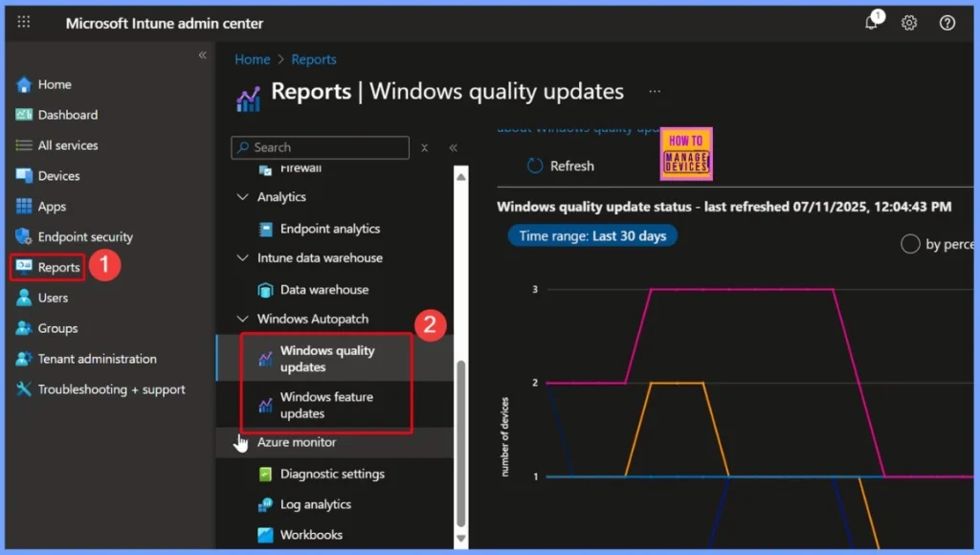Click the Diagnostic settings icon
This screenshot has height=555, width=980.
266,475
